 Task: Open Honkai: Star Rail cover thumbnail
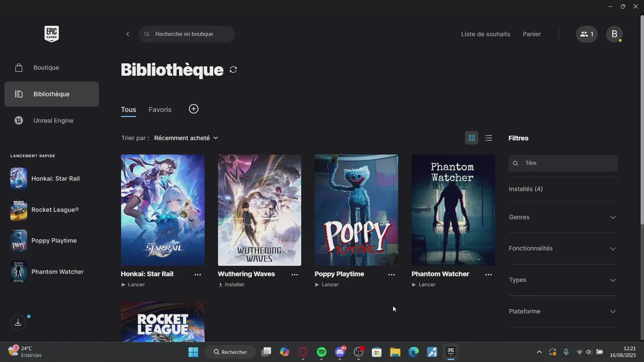click(x=163, y=210)
